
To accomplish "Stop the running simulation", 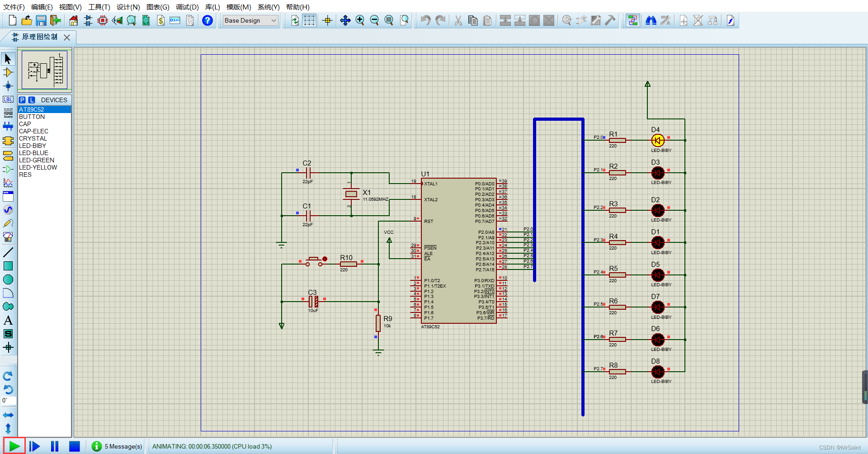I will (x=75, y=446).
